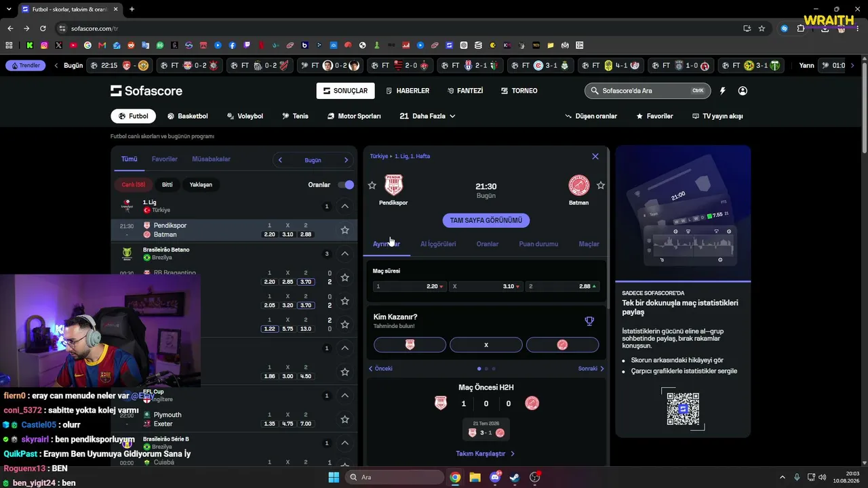Open the TV yayın akışı link
Viewport: 868px width, 488px height.
click(x=717, y=116)
